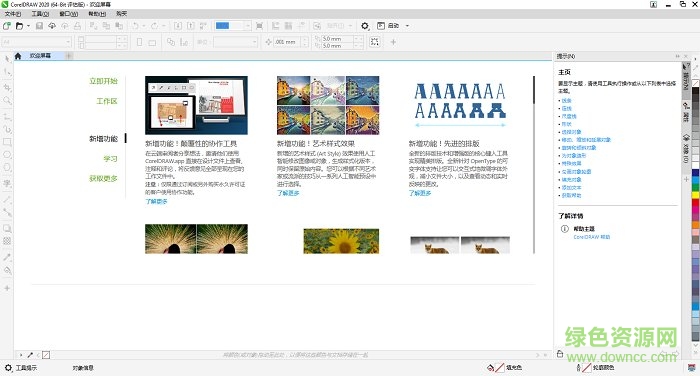Select the Ellipse tool in the toolbox

pos(7,155)
